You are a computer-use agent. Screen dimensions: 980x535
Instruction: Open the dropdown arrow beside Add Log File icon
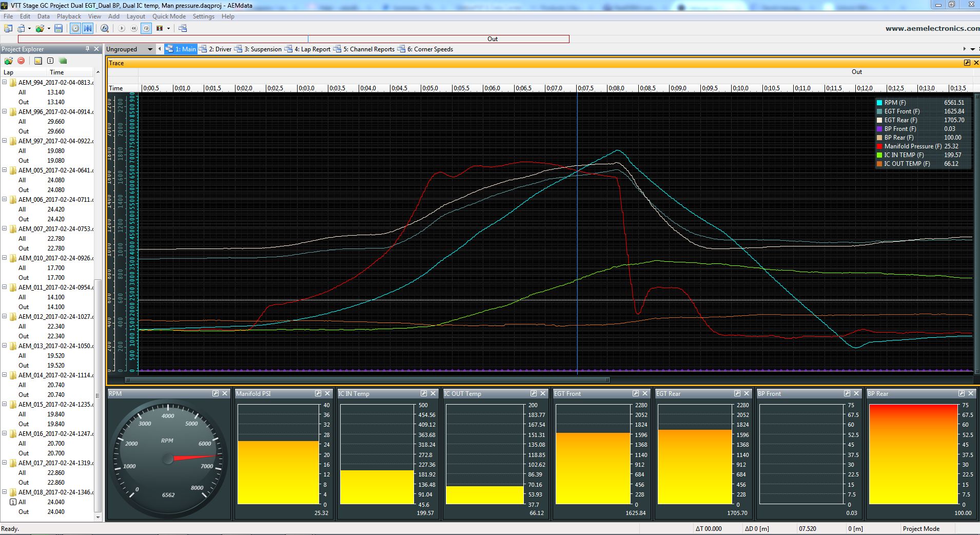tap(49, 29)
